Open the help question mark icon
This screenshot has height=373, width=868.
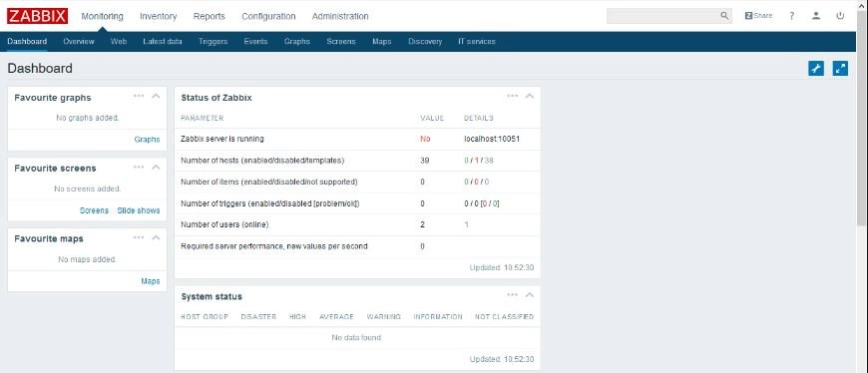pos(792,16)
